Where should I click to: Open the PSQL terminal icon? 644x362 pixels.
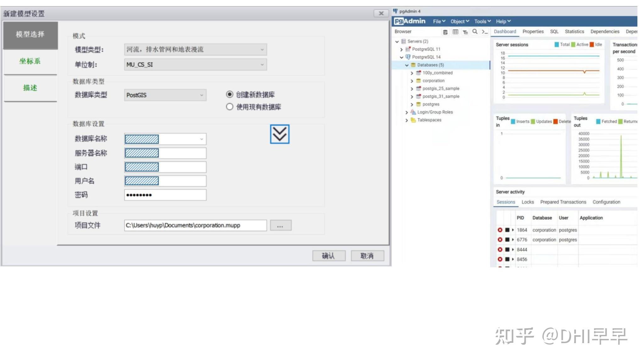click(x=485, y=32)
